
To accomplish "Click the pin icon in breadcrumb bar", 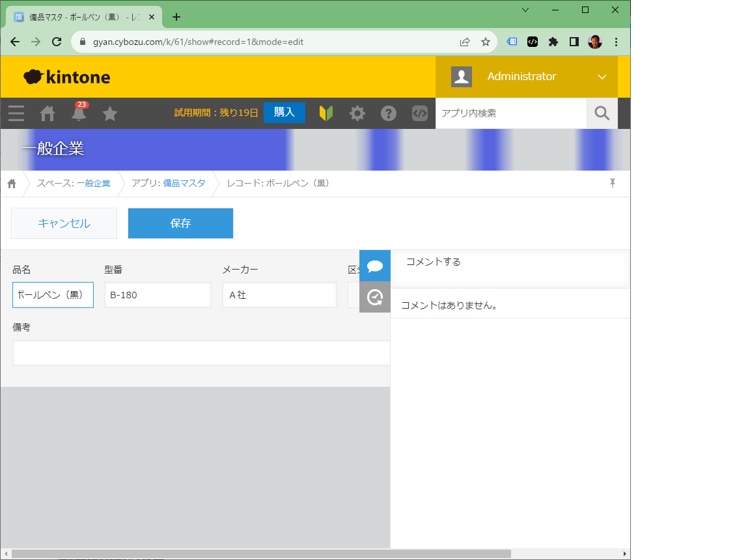I will [x=612, y=183].
